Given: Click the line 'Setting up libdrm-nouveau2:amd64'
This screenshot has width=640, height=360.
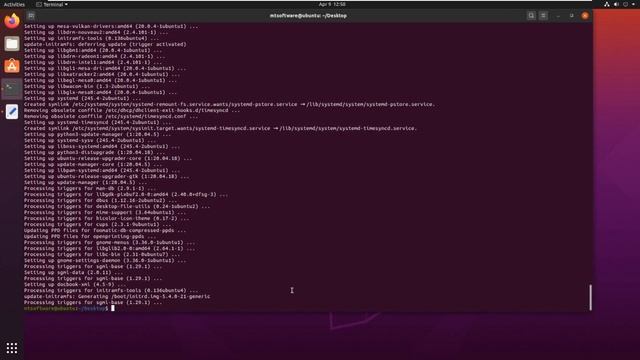Looking at the screenshot, I should point(96,32).
